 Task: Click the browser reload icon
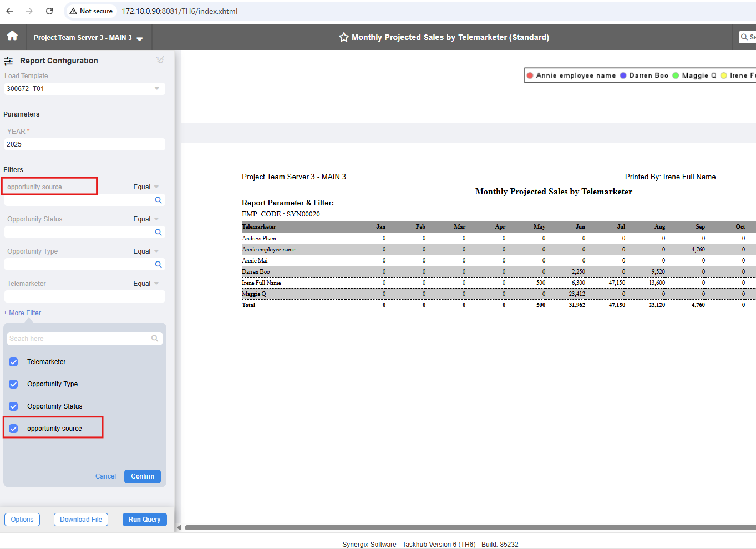pos(49,11)
